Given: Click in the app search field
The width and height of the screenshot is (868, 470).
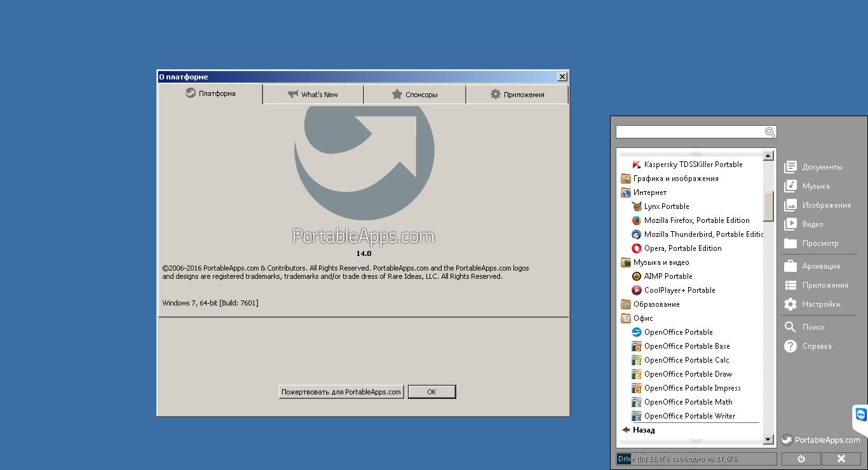Looking at the screenshot, I should pyautogui.click(x=689, y=132).
